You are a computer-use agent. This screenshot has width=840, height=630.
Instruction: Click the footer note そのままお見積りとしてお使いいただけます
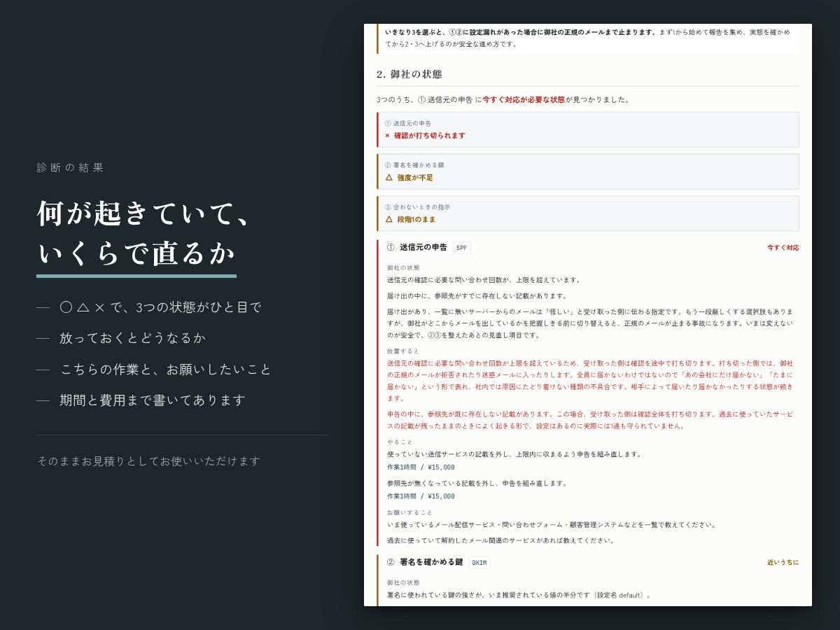[x=148, y=461]
